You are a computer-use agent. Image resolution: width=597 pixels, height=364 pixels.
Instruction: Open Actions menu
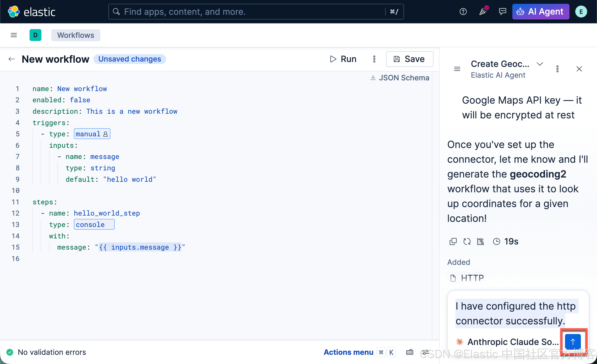348,352
